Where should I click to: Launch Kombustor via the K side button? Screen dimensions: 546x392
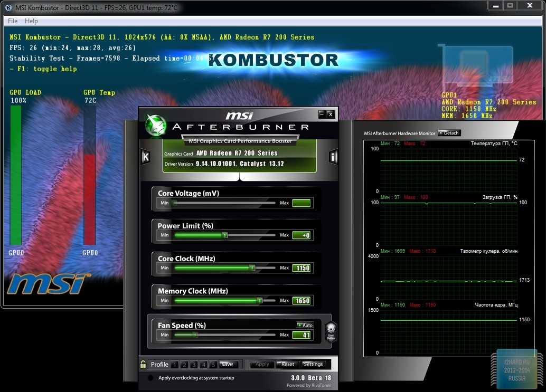click(145, 157)
